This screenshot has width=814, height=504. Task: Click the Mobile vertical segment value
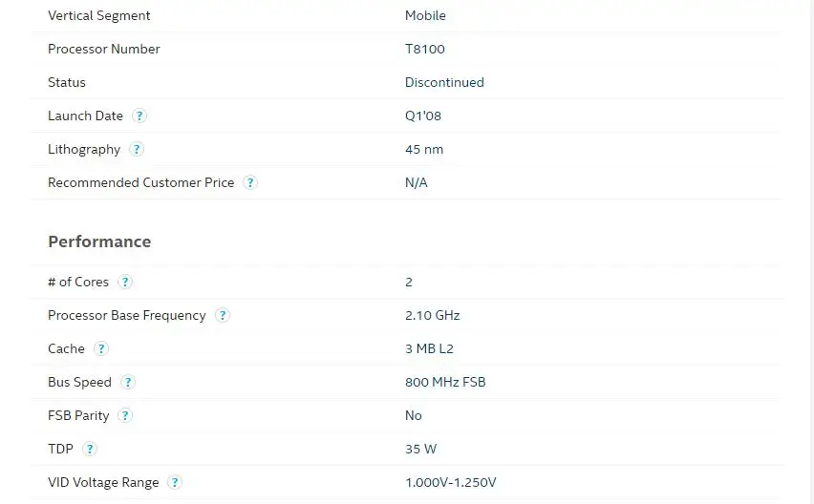425,15
